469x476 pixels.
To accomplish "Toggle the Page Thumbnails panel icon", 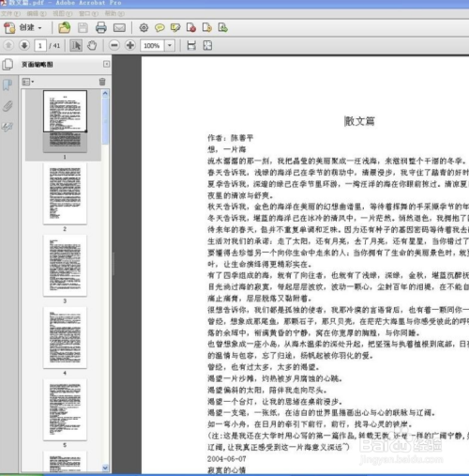I will tap(8, 65).
